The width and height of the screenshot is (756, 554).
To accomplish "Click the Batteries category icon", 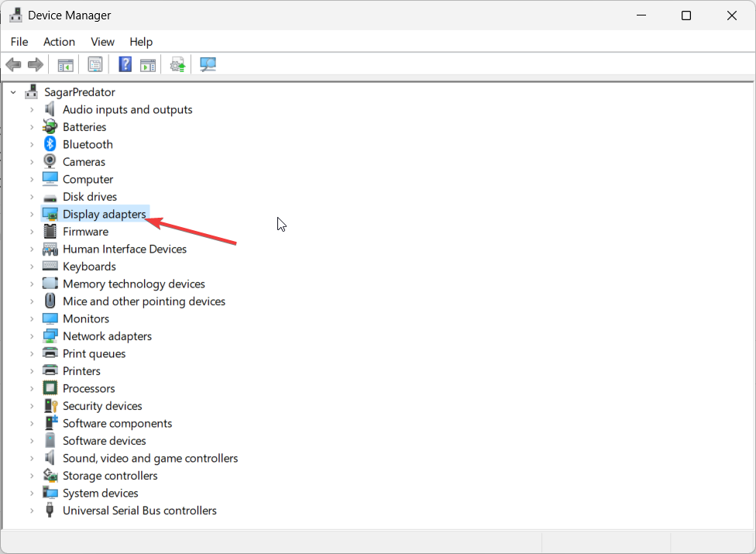I will (x=50, y=127).
